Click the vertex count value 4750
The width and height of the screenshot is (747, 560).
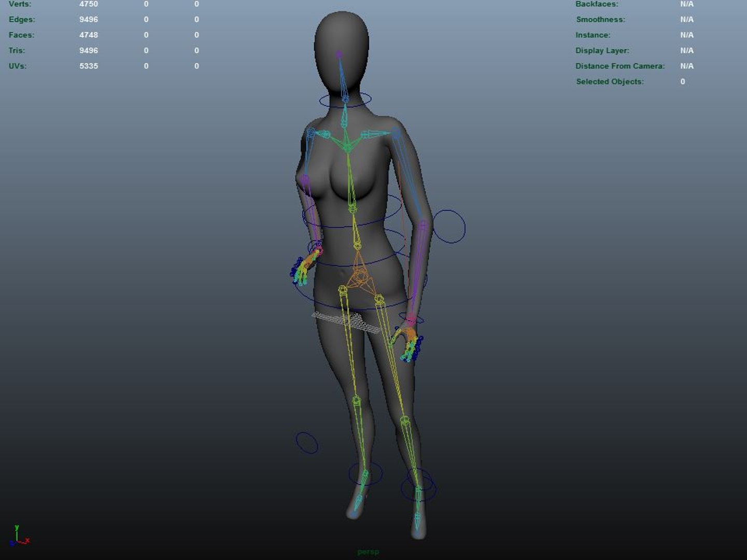point(89,4)
